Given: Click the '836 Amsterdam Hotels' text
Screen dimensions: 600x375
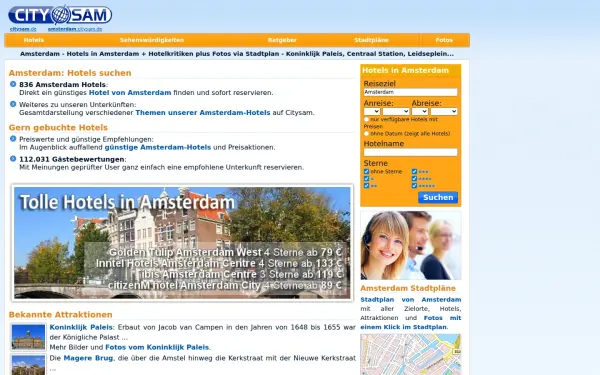Looking at the screenshot, I should point(62,85).
